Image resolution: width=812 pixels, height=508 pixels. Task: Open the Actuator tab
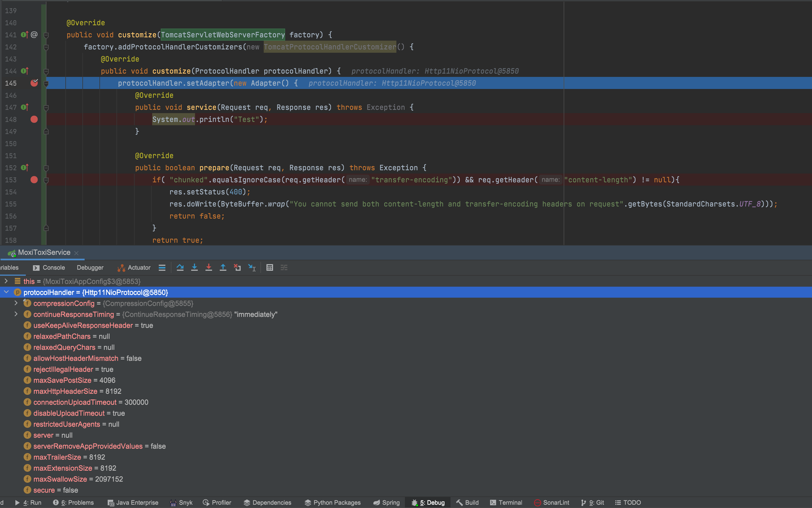click(134, 267)
